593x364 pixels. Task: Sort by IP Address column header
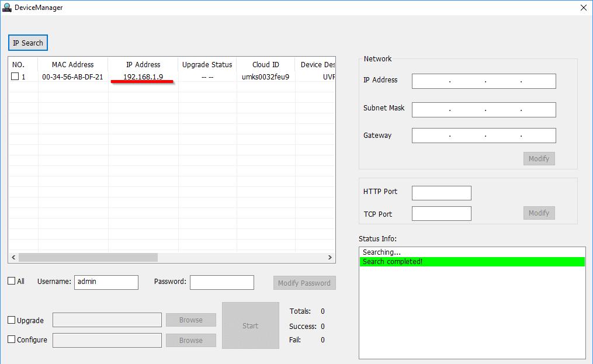[x=143, y=64]
